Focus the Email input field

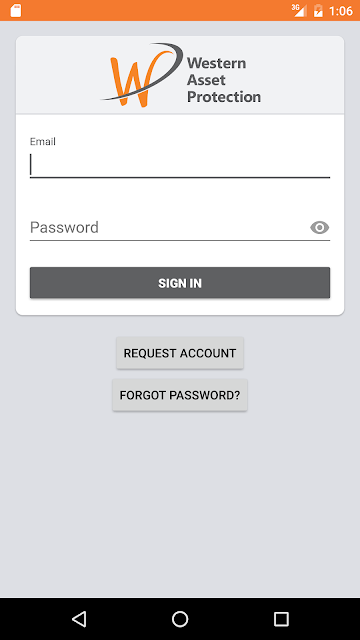click(180, 165)
